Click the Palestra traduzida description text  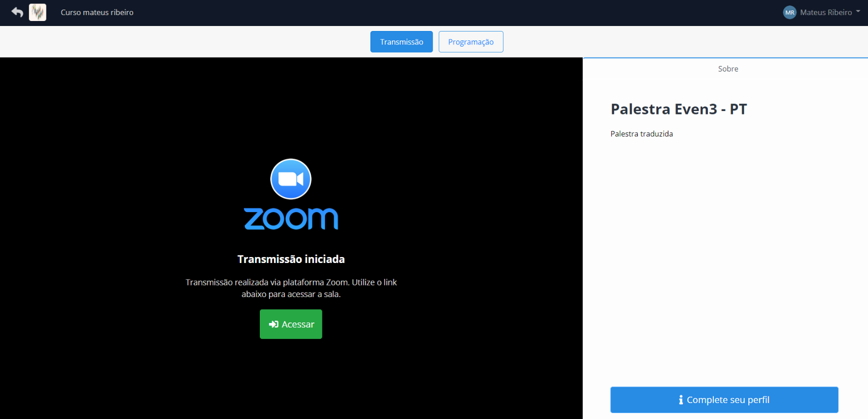point(641,133)
